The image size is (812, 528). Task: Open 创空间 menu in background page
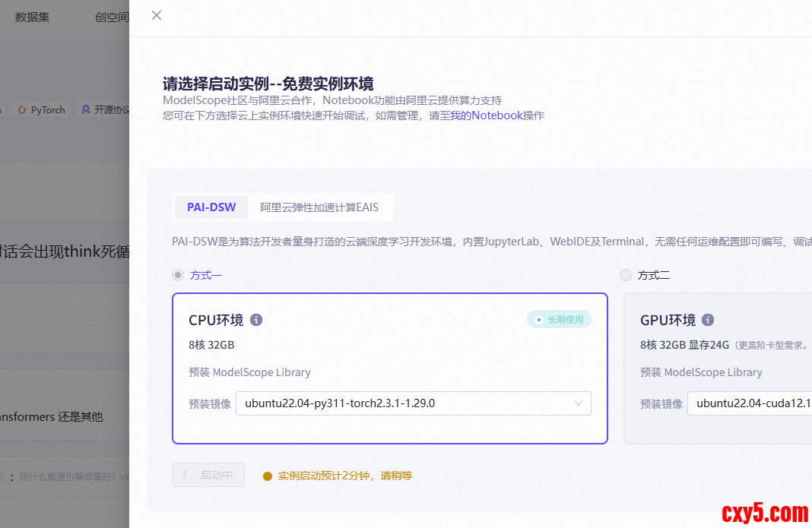tap(112, 17)
